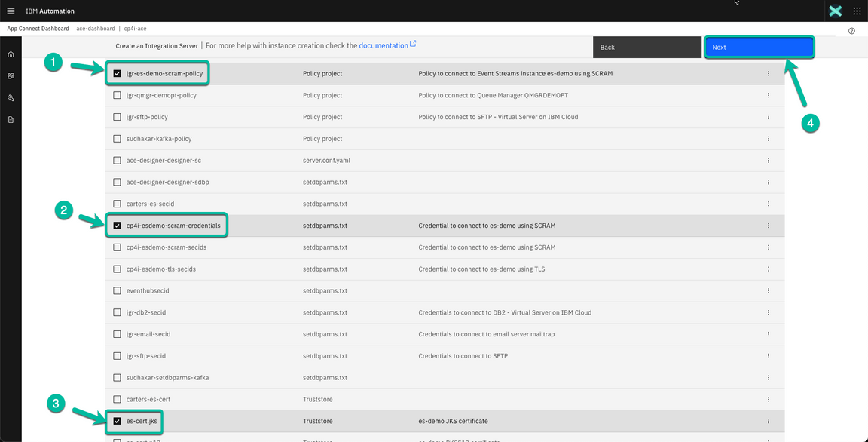Screen dimensions: 868x442
Task: Select the dashboard grid icon in sidebar
Action: click(x=11, y=75)
